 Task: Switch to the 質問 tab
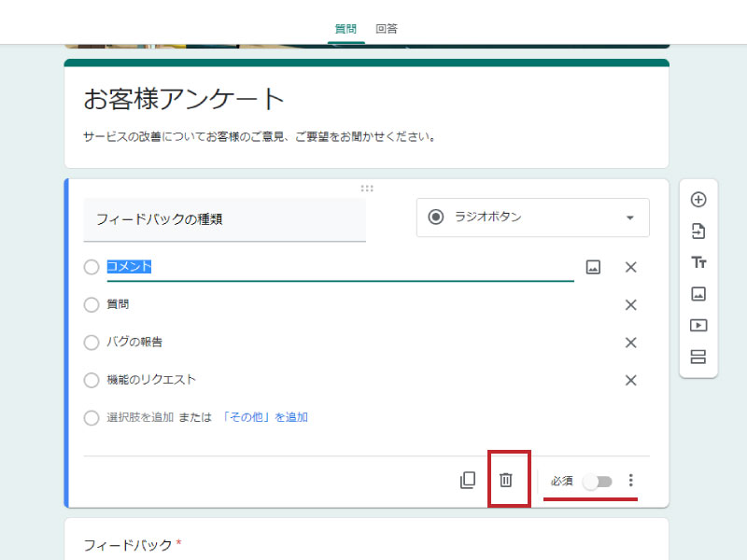[345, 29]
